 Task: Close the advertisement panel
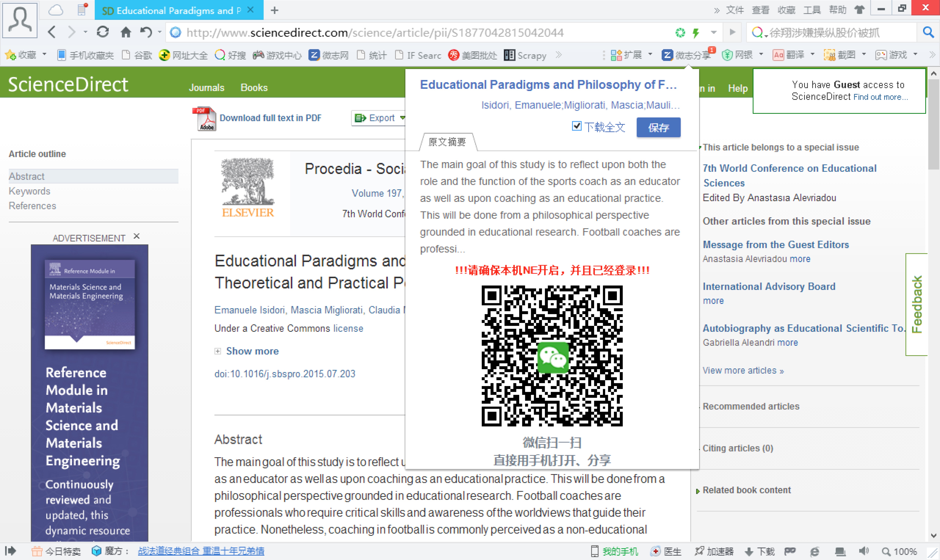click(x=137, y=236)
